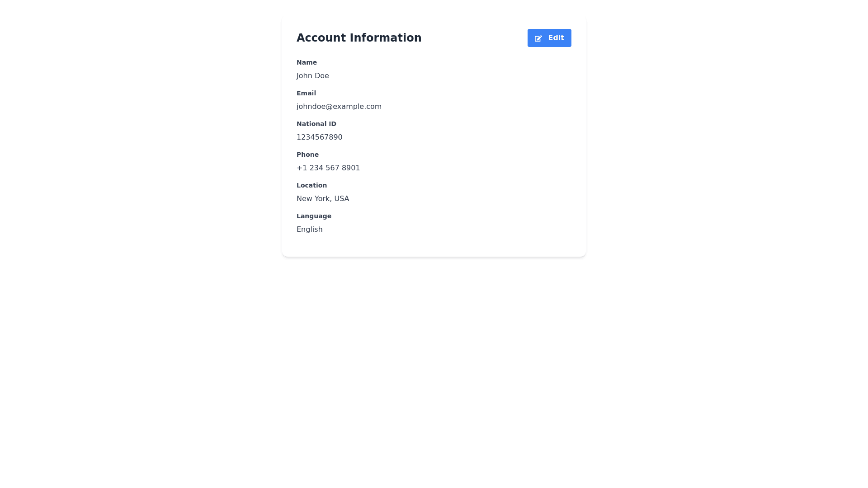The image size is (868, 488).
Task: Click the Location field label
Action: 311,185
